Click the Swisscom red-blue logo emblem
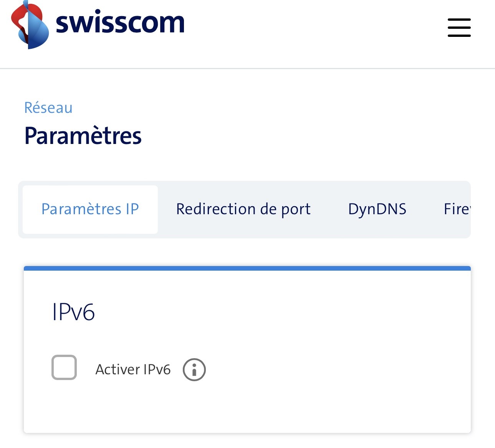Viewport: 495px width, 448px height. point(30,25)
